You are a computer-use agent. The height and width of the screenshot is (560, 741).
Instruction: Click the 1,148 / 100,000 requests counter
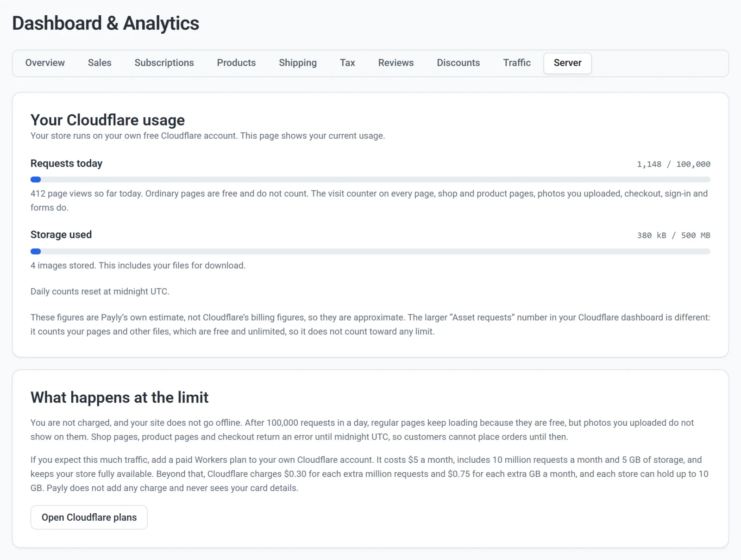[673, 164]
